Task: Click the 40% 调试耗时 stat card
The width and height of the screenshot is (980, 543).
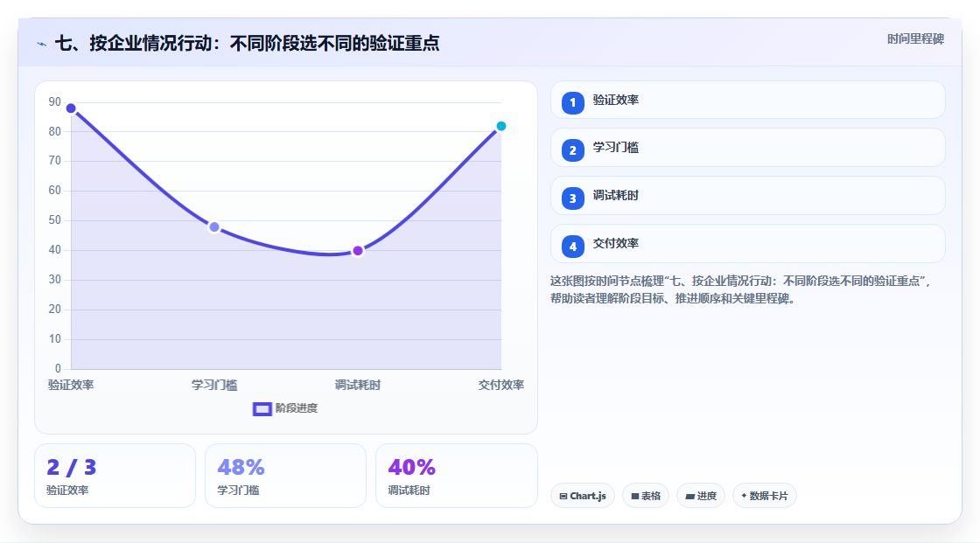Action: coord(456,476)
